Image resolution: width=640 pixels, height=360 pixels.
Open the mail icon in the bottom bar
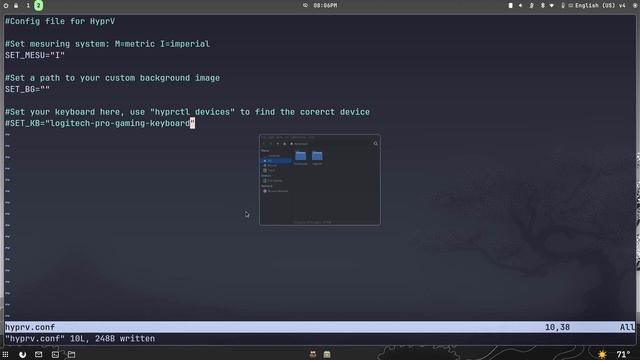pos(38,354)
